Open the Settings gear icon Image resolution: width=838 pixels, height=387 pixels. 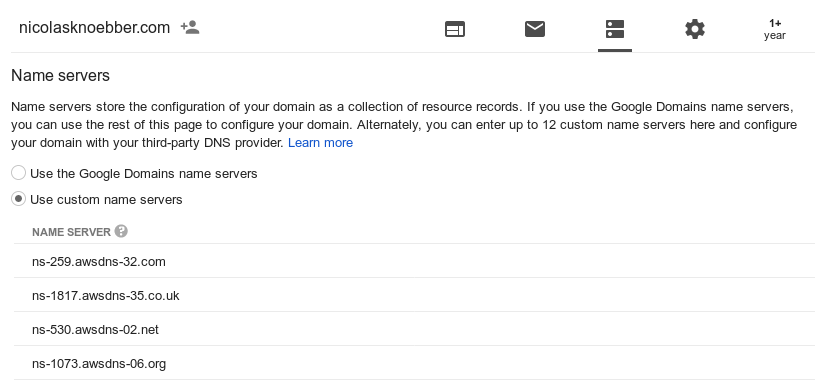pos(695,29)
